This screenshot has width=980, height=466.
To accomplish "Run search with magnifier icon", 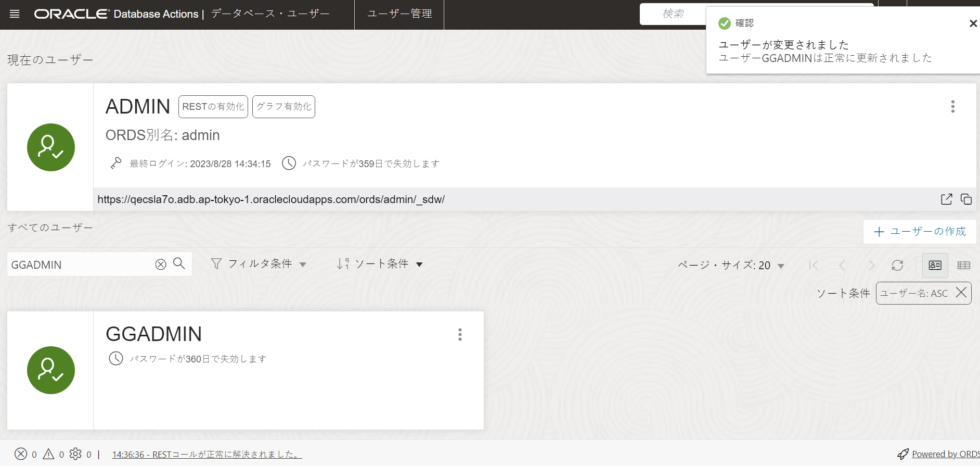I will 179,264.
